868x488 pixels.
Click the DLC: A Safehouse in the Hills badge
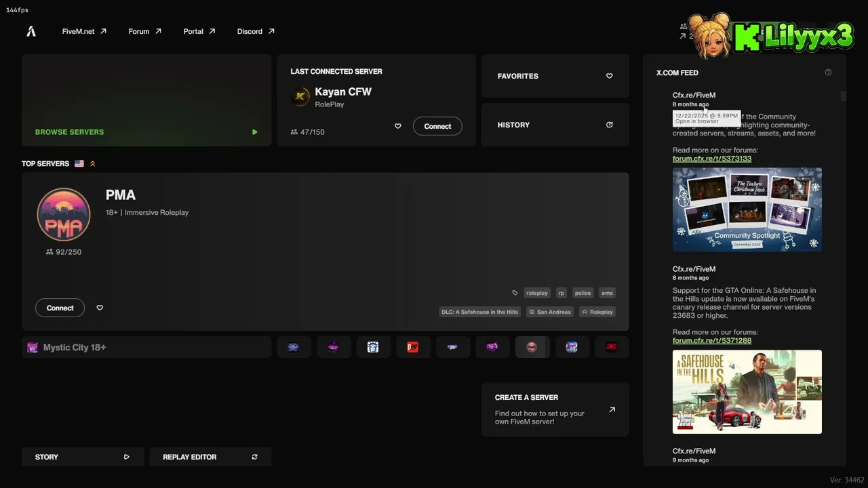point(479,312)
